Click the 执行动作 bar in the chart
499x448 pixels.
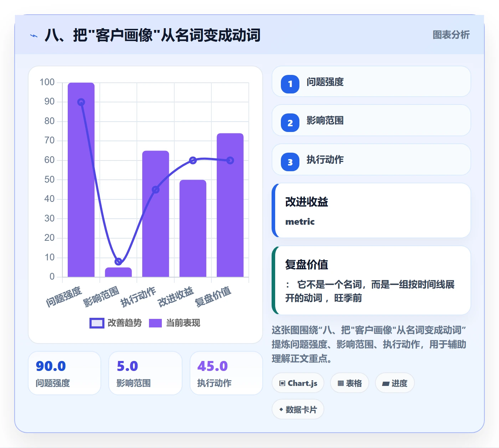(x=155, y=214)
